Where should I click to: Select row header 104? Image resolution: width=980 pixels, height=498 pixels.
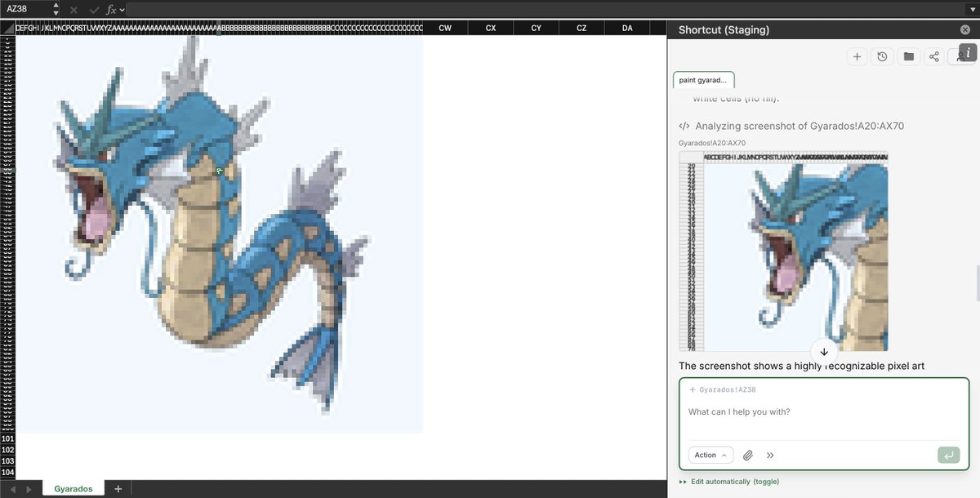(x=7, y=473)
